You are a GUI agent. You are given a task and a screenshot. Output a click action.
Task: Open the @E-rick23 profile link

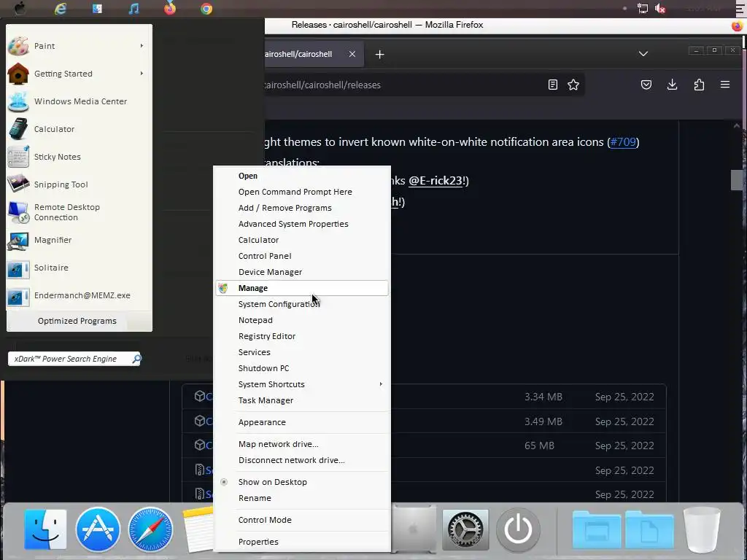click(436, 181)
